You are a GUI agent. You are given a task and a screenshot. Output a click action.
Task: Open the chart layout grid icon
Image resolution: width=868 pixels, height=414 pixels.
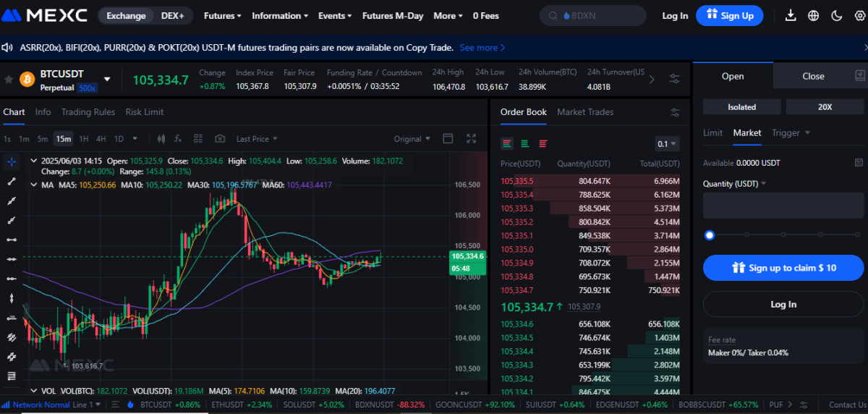point(199,138)
